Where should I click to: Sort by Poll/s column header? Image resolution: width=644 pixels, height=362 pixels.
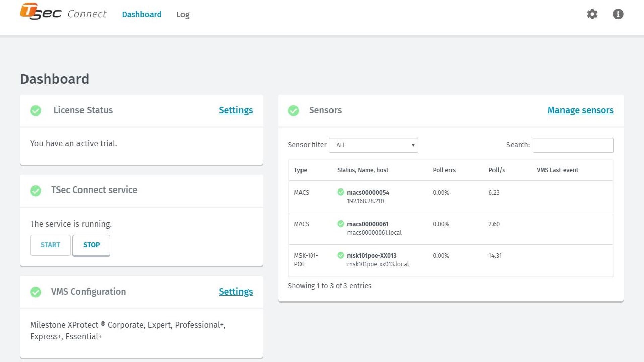(x=497, y=170)
